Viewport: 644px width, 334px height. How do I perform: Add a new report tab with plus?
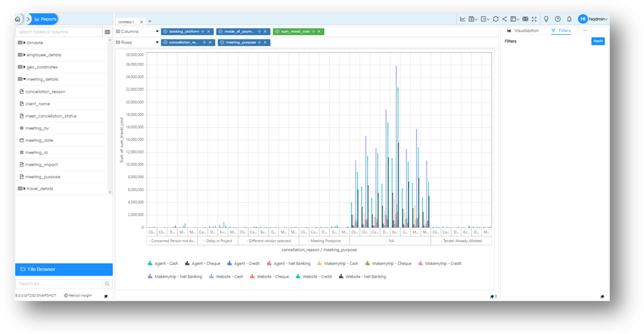coord(149,21)
